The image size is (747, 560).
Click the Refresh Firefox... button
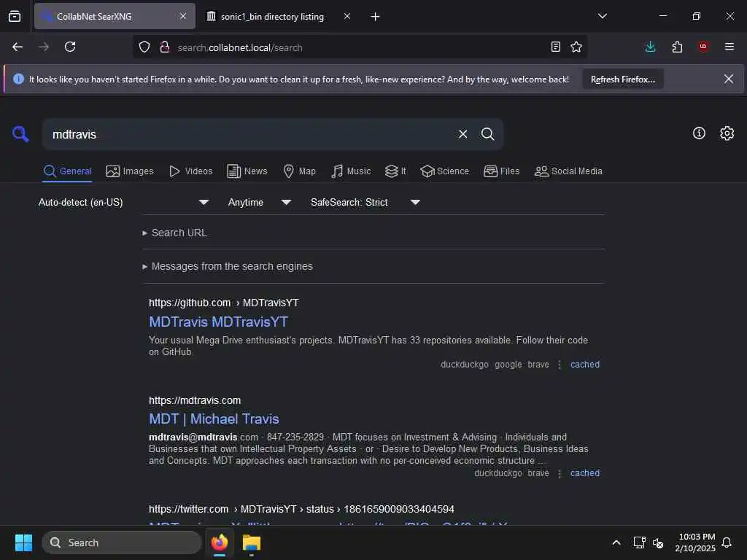coord(623,79)
